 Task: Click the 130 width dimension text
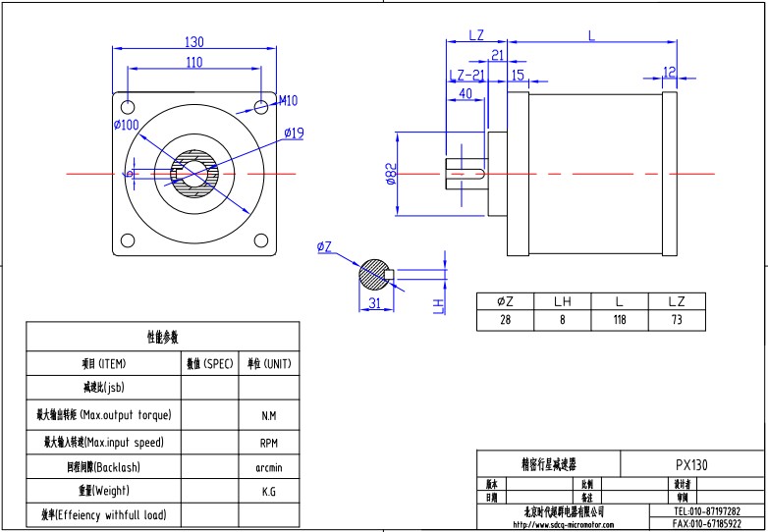click(193, 42)
